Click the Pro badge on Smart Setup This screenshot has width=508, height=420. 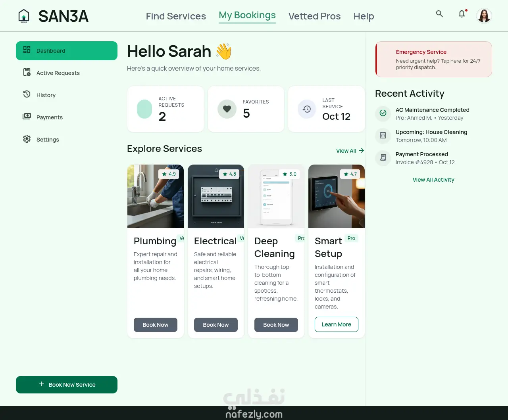[351, 238]
